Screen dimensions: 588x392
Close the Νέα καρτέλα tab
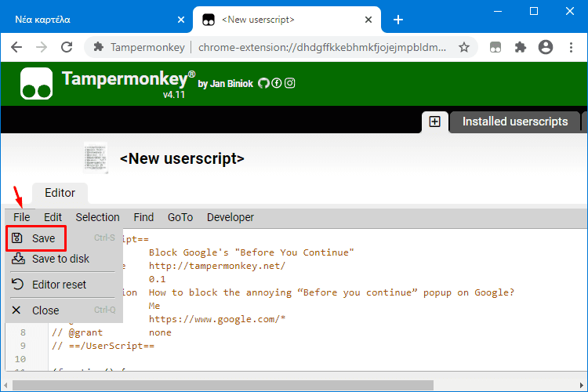181,20
